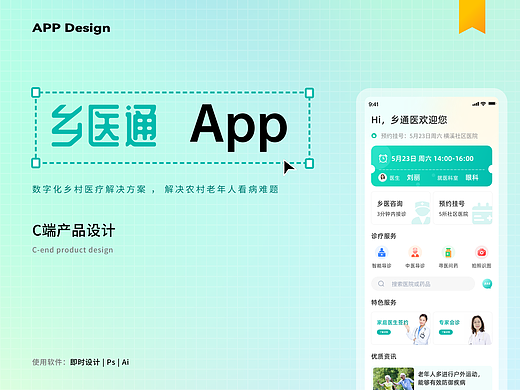Click the 家庭医生签约 title text
The height and width of the screenshot is (390, 520).
pos(393,322)
